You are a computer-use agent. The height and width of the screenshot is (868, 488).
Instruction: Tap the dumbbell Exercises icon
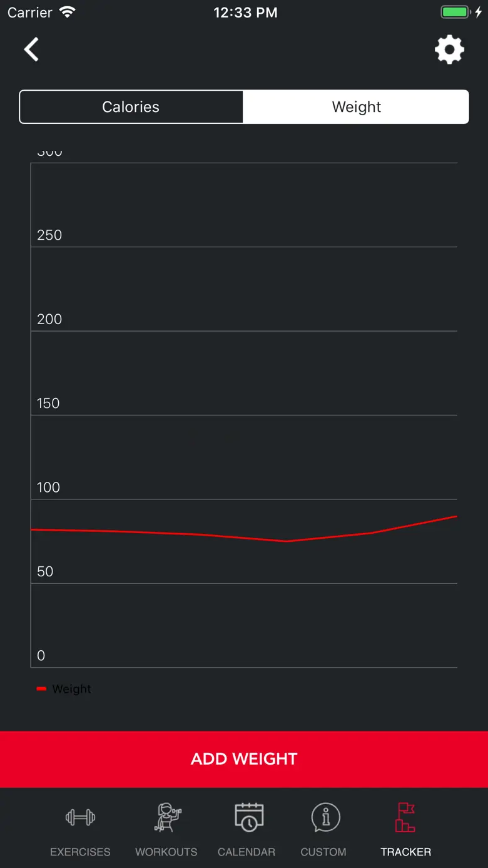click(80, 817)
